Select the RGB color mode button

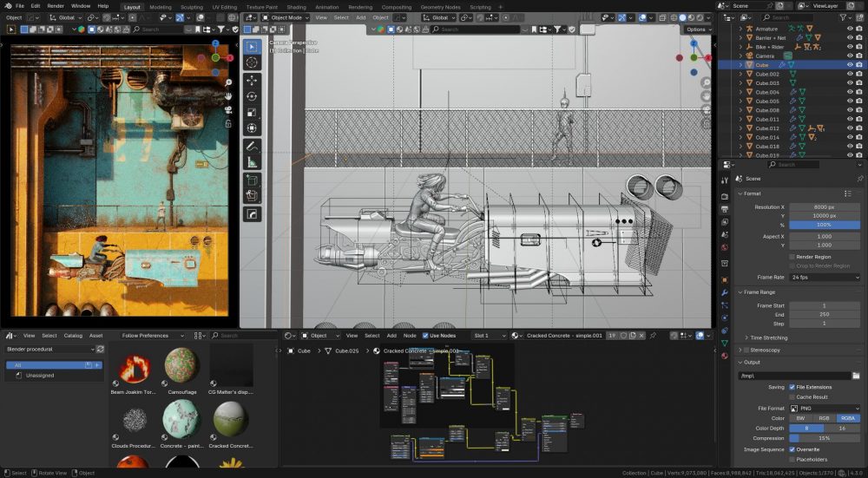(824, 418)
